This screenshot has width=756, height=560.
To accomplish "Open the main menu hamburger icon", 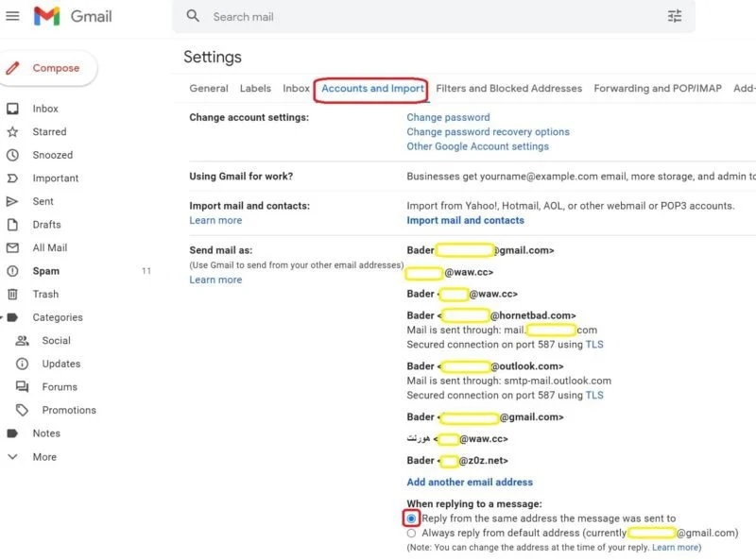I will [x=12, y=16].
